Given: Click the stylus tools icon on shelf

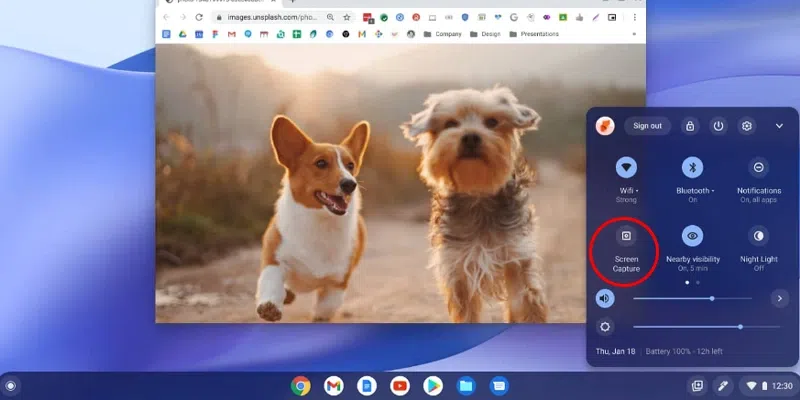Looking at the screenshot, I should pos(722,386).
